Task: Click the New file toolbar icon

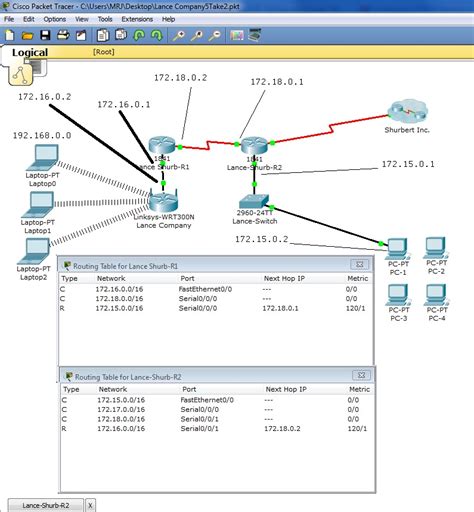Action: pyautogui.click(x=10, y=35)
